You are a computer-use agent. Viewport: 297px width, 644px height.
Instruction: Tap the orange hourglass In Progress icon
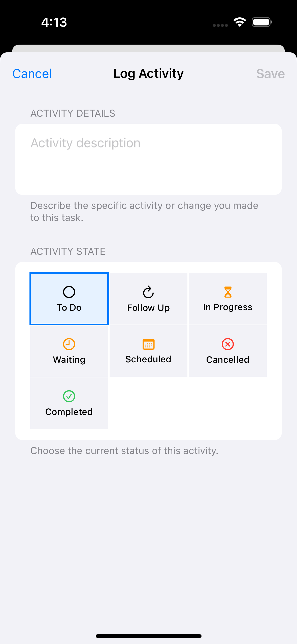(x=228, y=292)
